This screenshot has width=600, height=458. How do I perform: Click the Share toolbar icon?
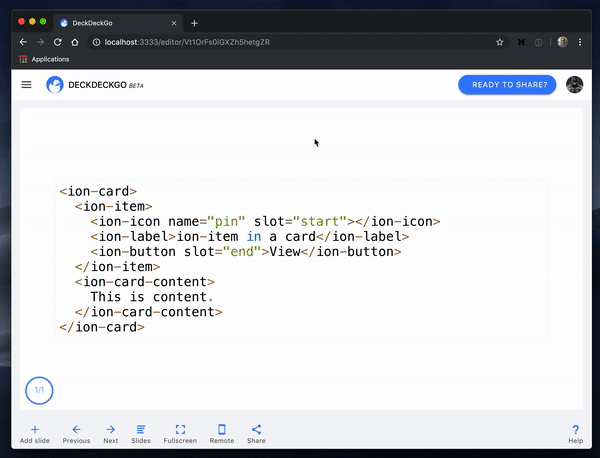click(256, 434)
